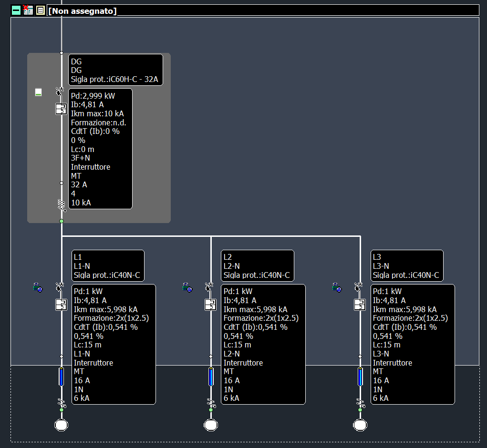
Task: Click the DG circuit breaker symbol
Action: point(61,109)
